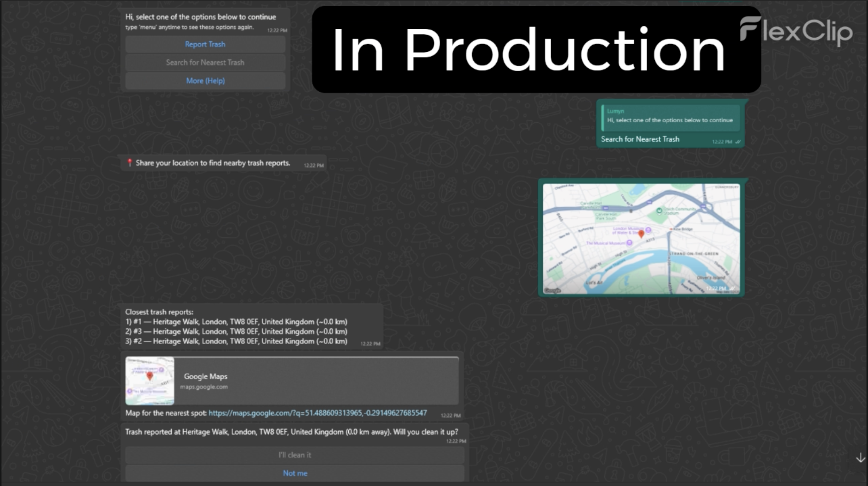
Task: Choose the Not me reply button
Action: (x=295, y=473)
